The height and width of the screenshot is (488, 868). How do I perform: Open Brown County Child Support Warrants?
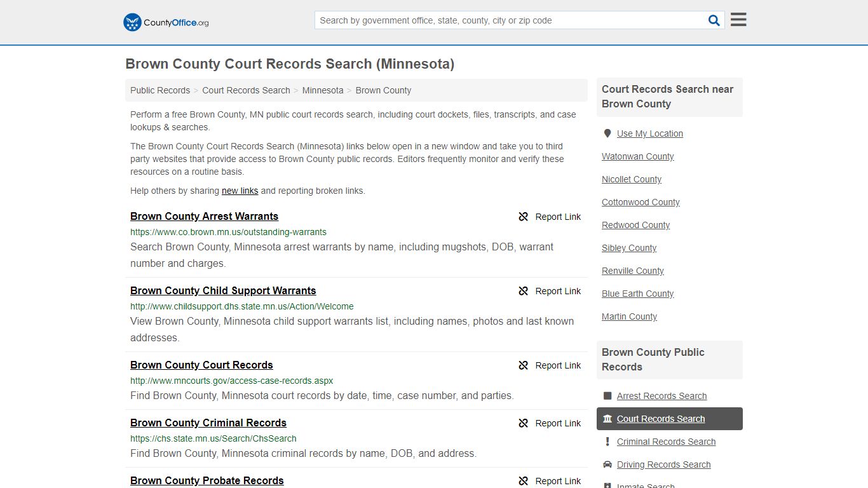[223, 290]
